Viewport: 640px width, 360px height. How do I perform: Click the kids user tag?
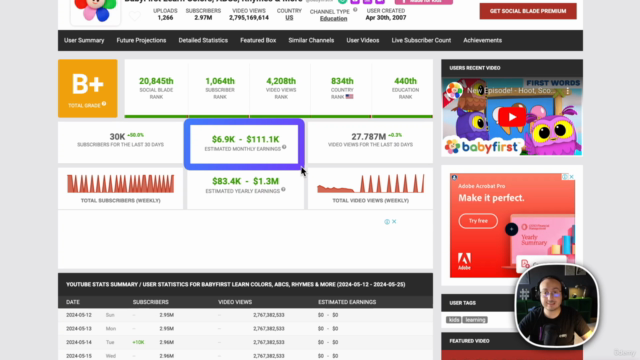point(453,320)
